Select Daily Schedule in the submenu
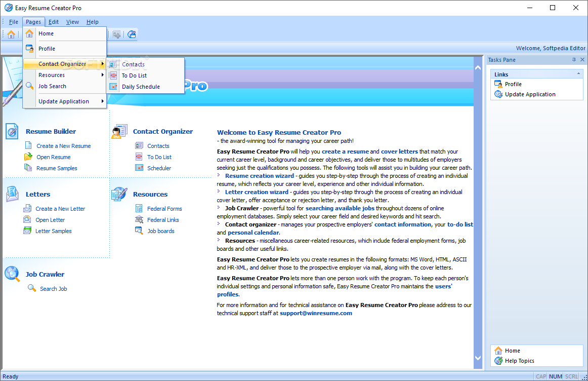The height and width of the screenshot is (381, 588). click(x=146, y=87)
